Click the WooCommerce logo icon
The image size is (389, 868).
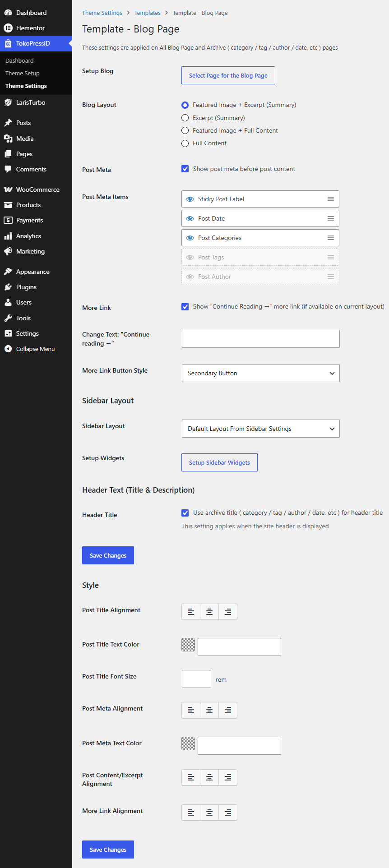coord(8,189)
